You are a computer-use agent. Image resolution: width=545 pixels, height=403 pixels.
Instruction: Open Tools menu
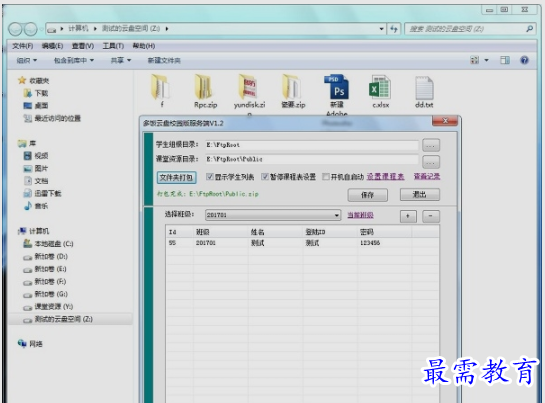(113, 46)
